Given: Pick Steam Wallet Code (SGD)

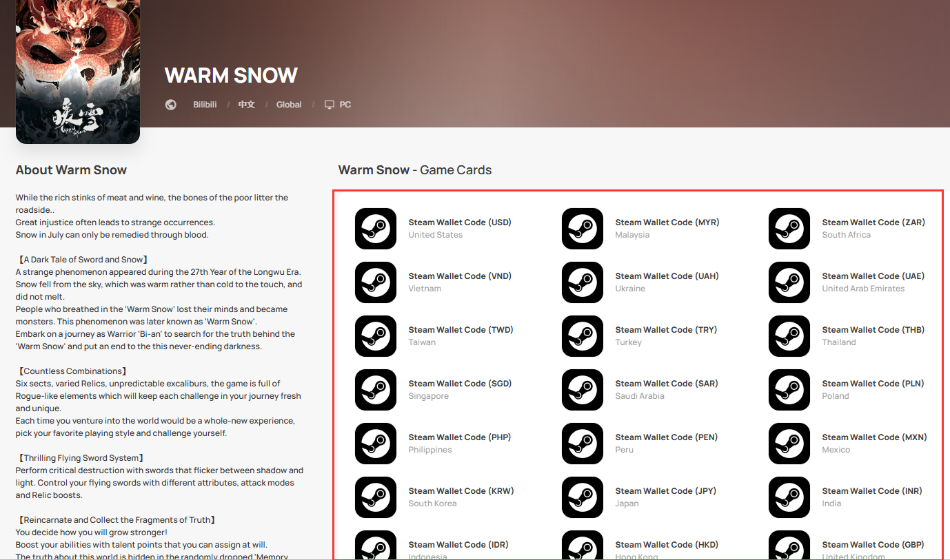Looking at the screenshot, I should pos(460,384).
